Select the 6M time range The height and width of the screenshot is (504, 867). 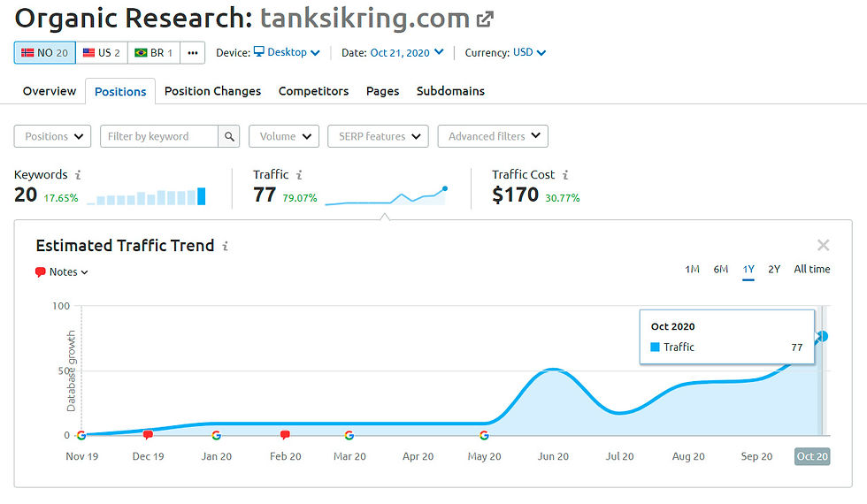pos(721,269)
